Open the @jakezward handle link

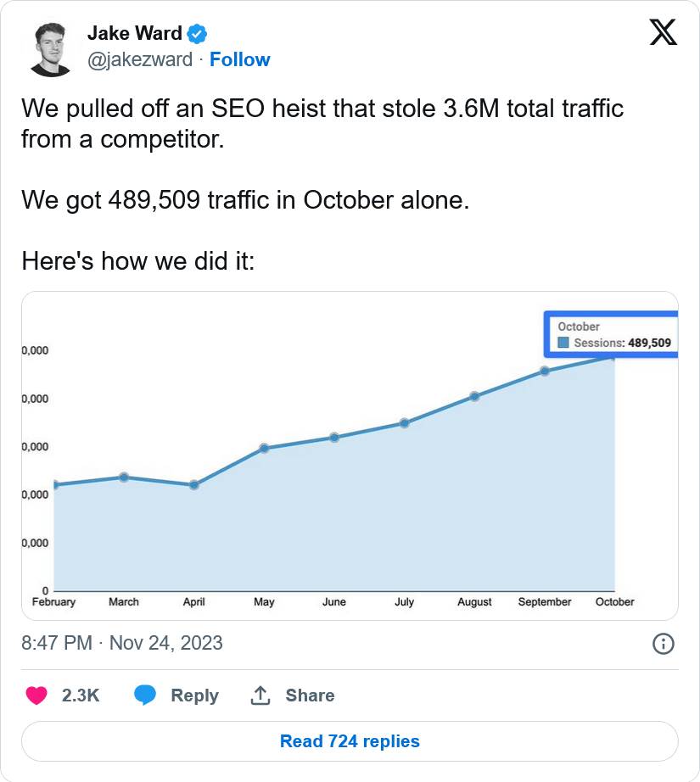pyautogui.click(x=140, y=59)
